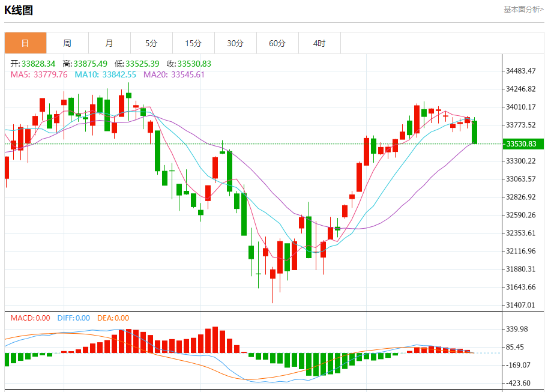Click the -423.60 MACD axis label
The width and height of the screenshot is (548, 392).
point(519,383)
